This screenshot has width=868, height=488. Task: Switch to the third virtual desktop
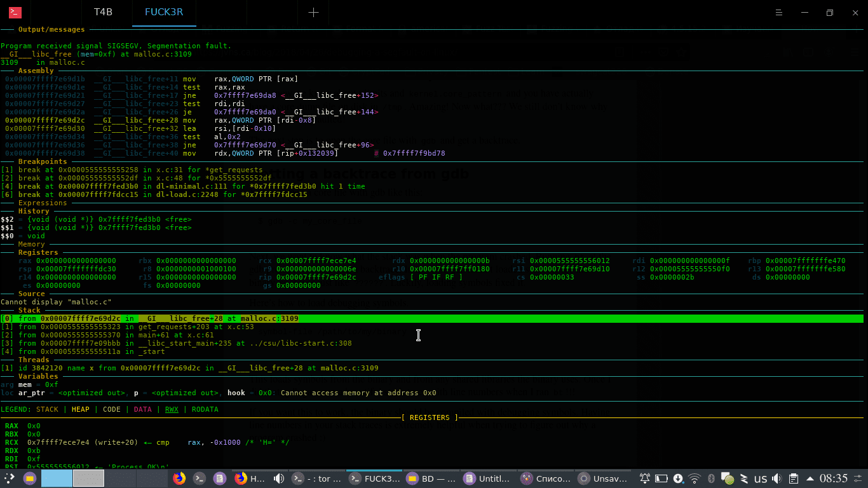tap(120, 478)
